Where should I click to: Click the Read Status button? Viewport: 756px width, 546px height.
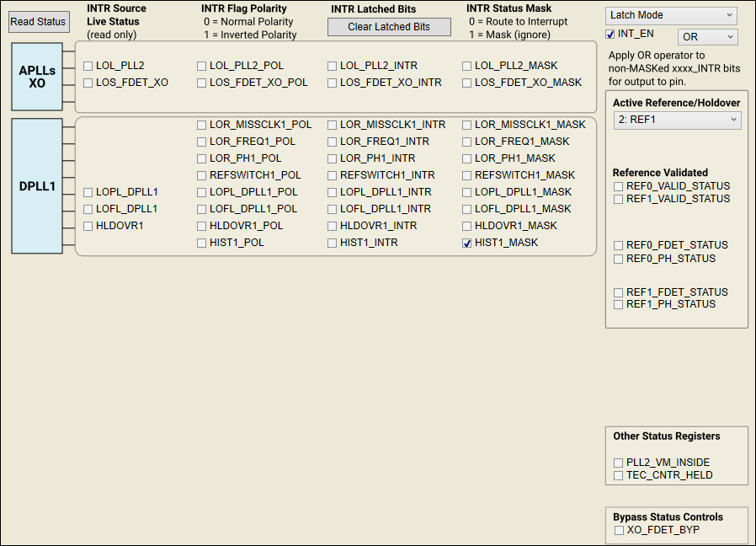point(39,22)
